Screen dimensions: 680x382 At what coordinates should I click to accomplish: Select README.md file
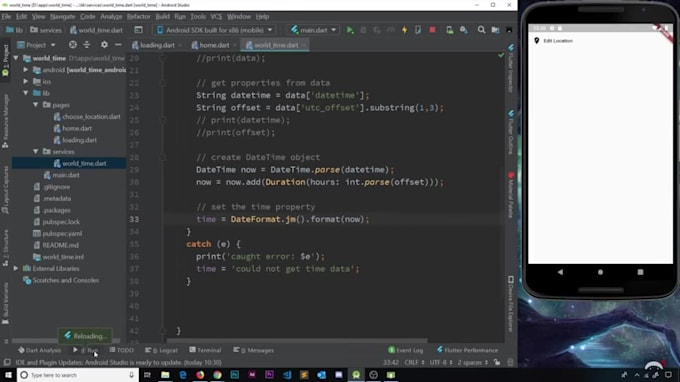[x=60, y=245]
